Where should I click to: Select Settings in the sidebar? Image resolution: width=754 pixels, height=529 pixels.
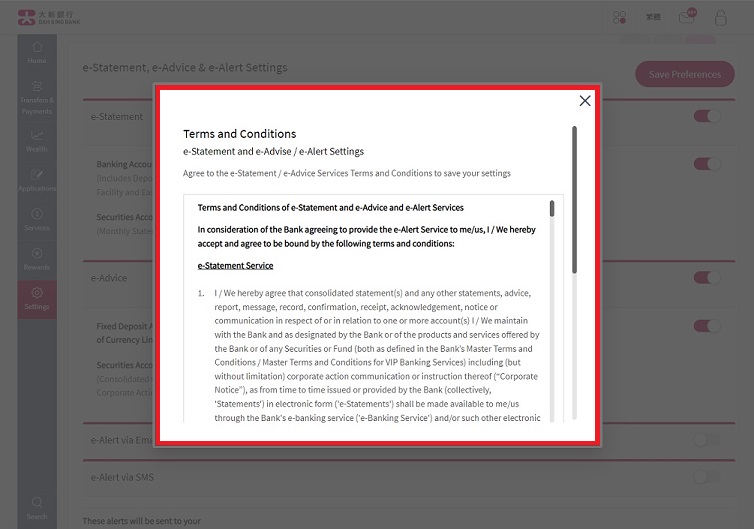point(37,299)
